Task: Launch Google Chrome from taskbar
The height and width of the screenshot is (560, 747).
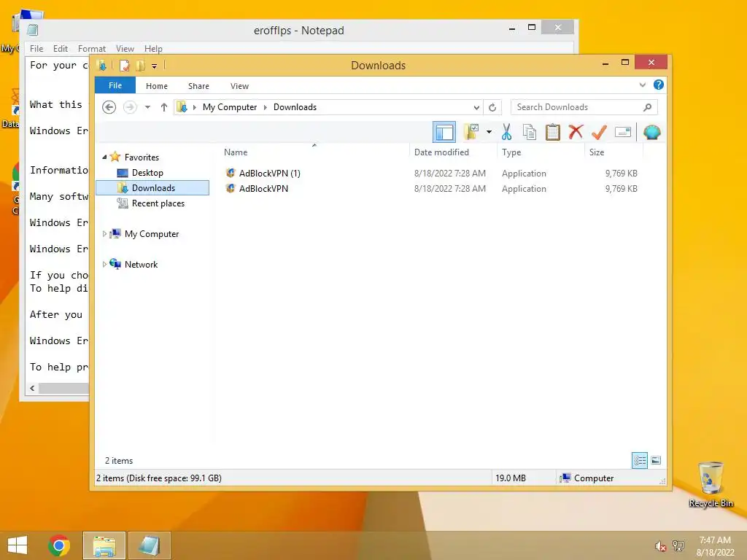Action: point(59,545)
